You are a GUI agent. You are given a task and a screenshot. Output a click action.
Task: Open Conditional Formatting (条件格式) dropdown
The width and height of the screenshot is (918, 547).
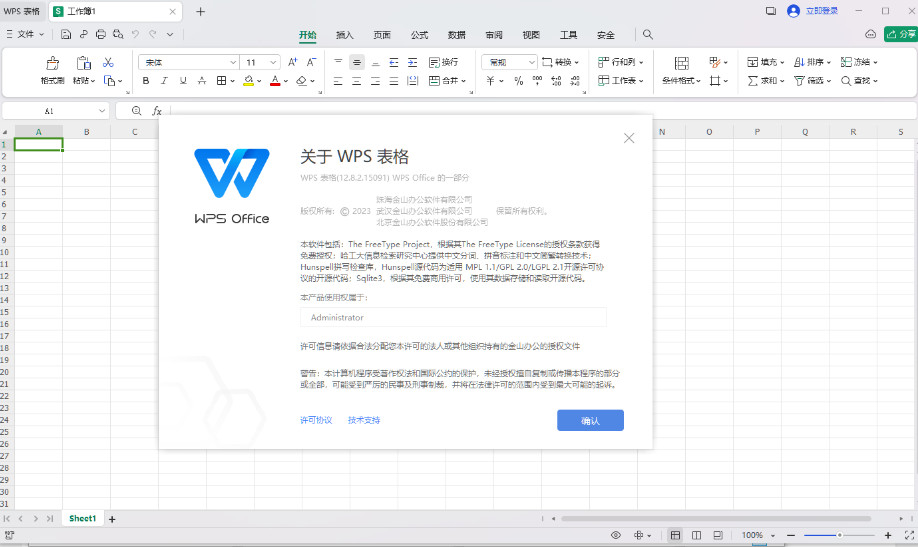point(681,81)
